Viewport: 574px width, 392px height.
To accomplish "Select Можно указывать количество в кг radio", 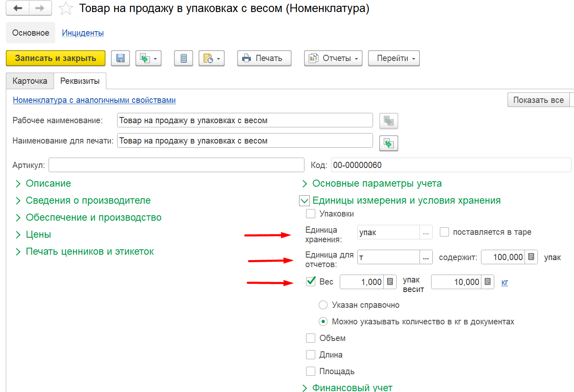I will tap(323, 321).
